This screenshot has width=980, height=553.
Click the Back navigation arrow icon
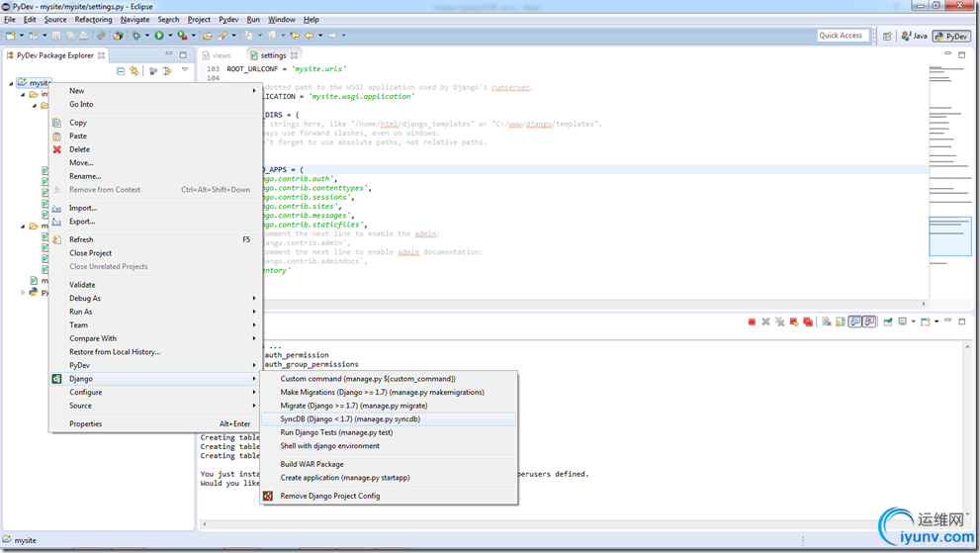point(310,36)
